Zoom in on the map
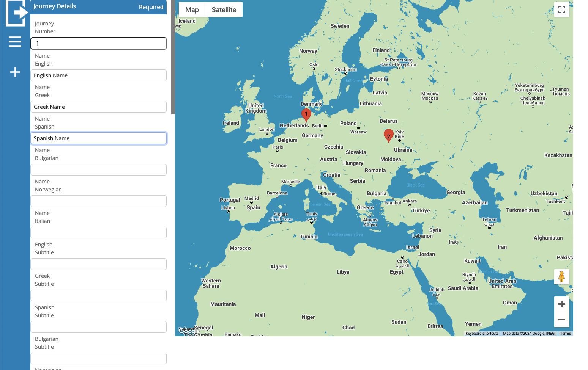Image resolution: width=588 pixels, height=370 pixels. point(561,304)
